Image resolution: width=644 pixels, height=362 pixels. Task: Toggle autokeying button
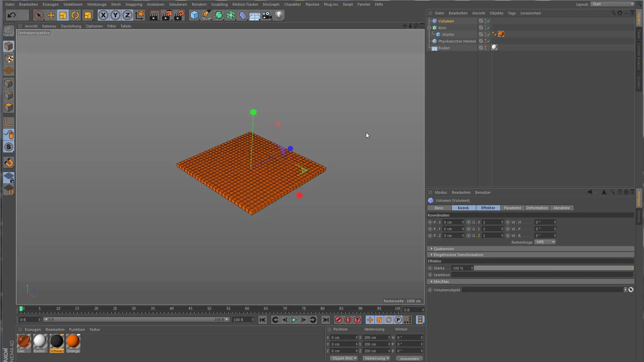[348, 320]
